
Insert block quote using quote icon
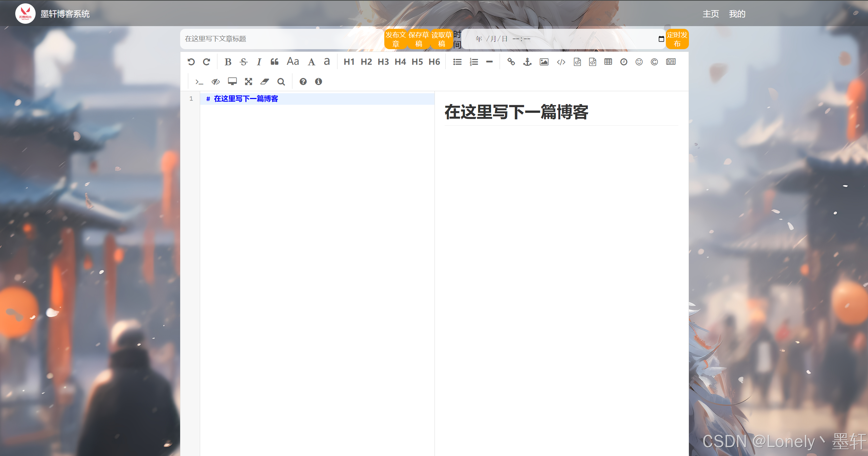(274, 62)
